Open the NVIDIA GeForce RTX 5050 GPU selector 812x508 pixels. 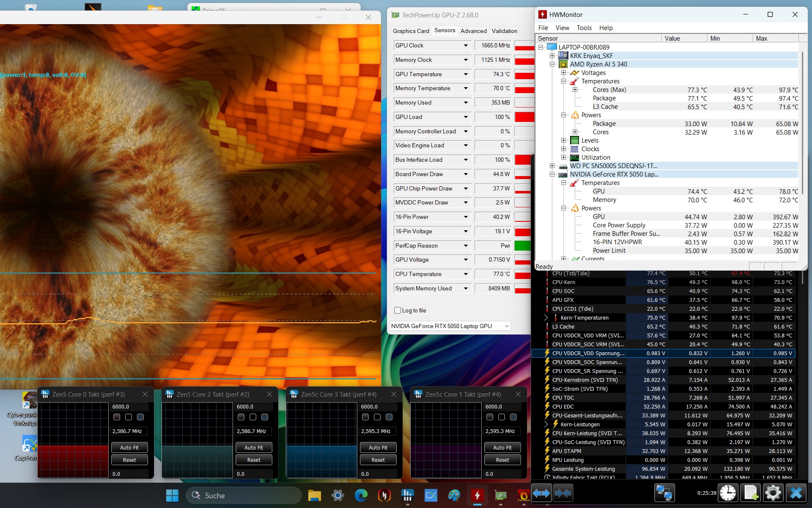450,326
